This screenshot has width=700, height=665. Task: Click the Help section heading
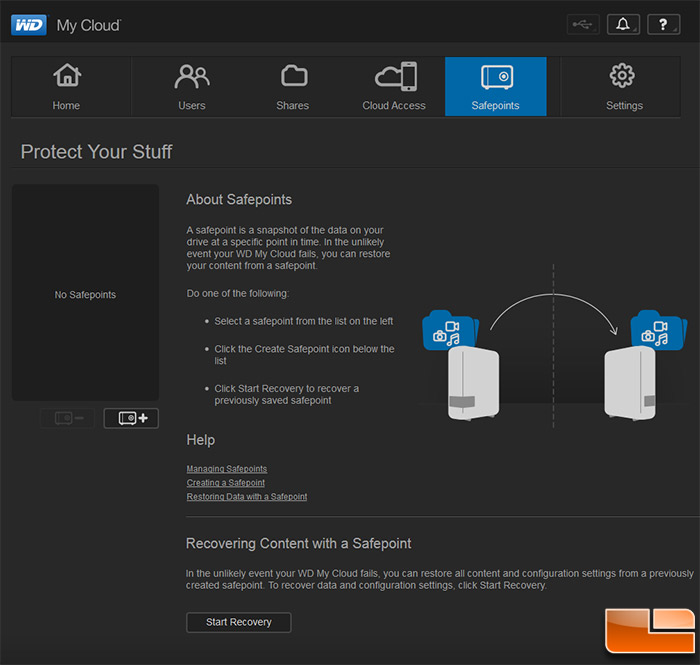click(201, 440)
